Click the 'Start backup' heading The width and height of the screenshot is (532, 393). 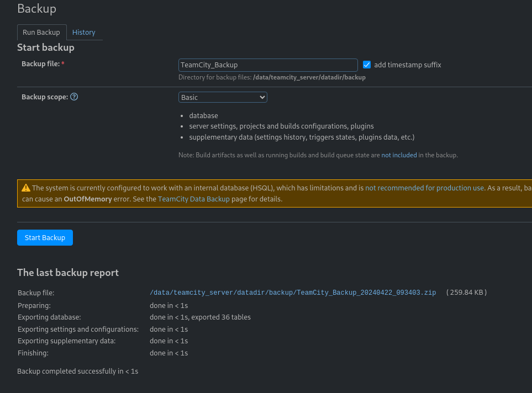pos(46,47)
